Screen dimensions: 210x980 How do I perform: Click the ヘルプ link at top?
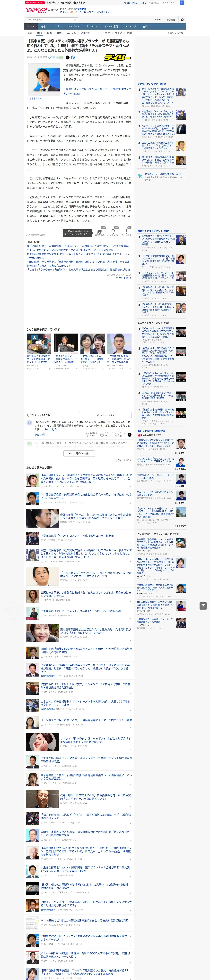[143, 3]
